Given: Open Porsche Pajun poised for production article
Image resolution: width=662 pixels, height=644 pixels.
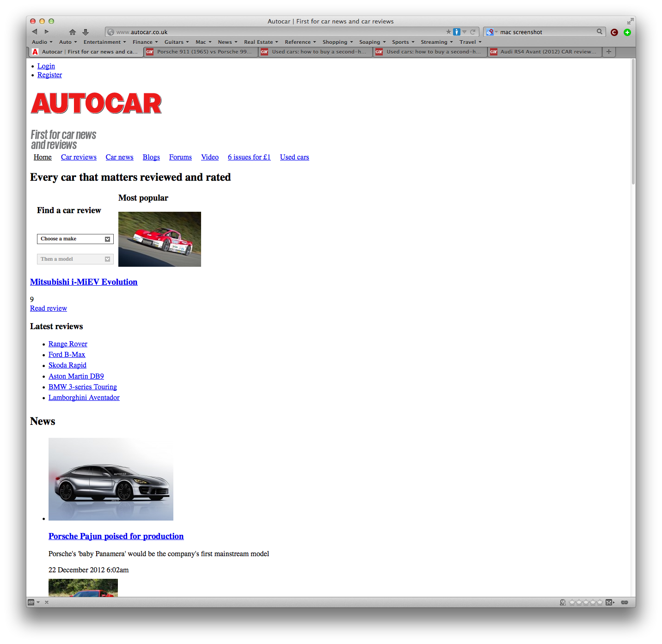Looking at the screenshot, I should point(116,536).
